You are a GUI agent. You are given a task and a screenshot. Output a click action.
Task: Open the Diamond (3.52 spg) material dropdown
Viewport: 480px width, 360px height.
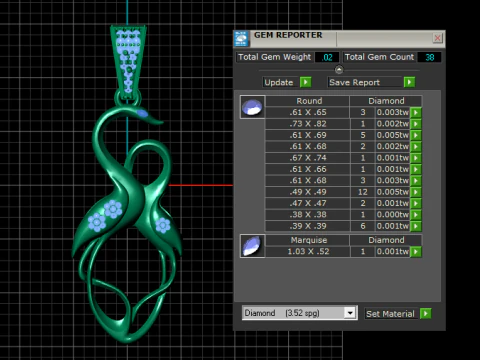pos(350,313)
